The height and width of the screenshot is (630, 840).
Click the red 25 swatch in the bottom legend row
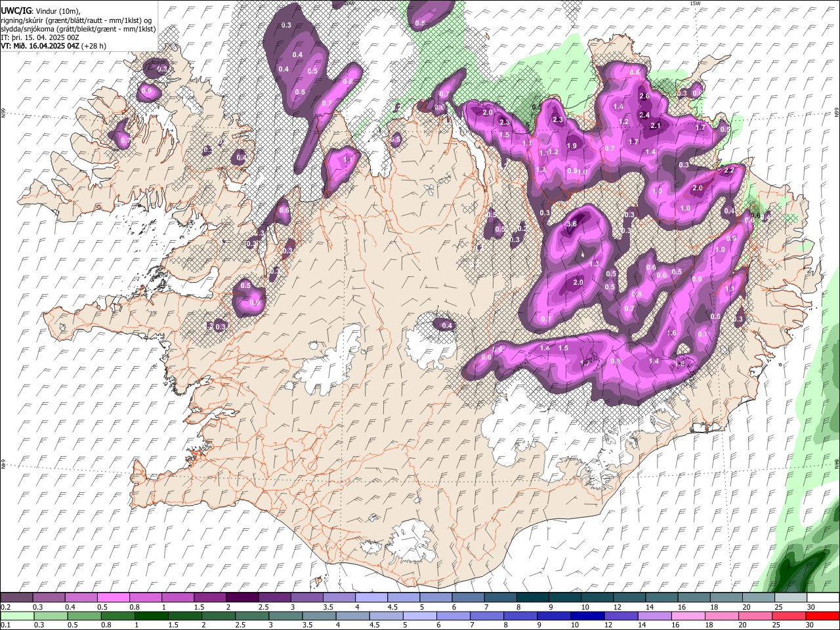point(789,616)
